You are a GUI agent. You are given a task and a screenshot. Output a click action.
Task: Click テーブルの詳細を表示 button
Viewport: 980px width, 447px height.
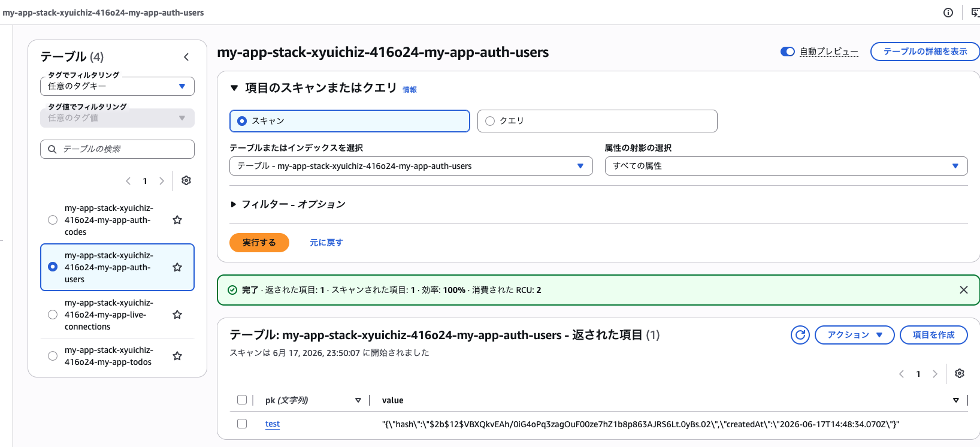(925, 52)
